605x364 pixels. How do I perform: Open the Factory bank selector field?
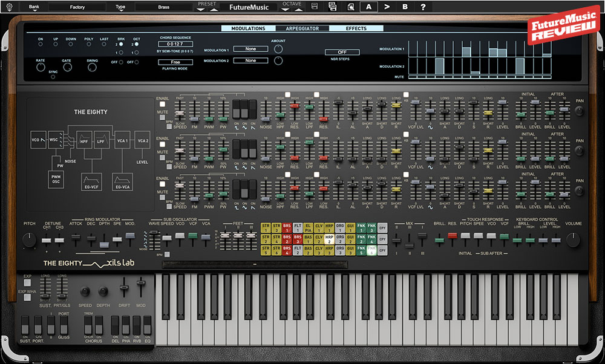click(77, 7)
